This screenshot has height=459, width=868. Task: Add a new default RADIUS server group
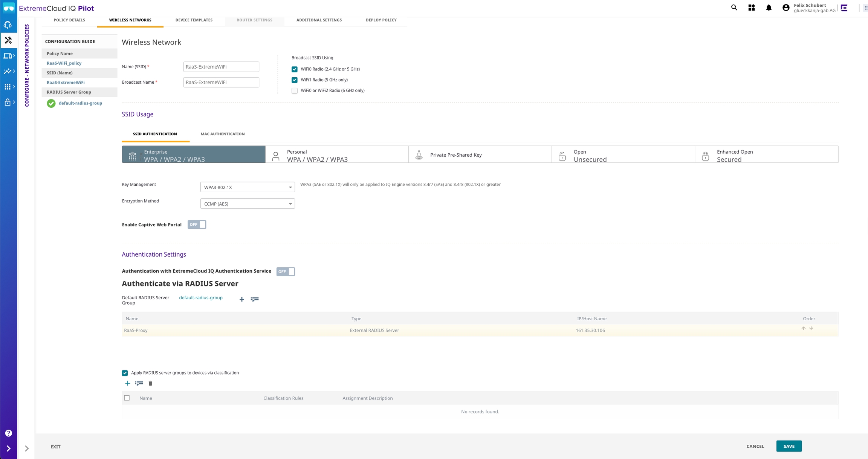pyautogui.click(x=242, y=299)
